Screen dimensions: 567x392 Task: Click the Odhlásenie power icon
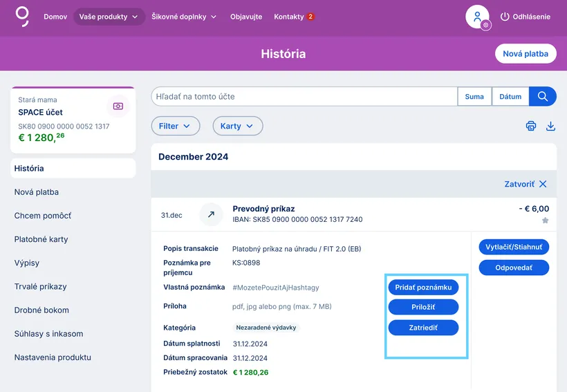[x=505, y=17]
